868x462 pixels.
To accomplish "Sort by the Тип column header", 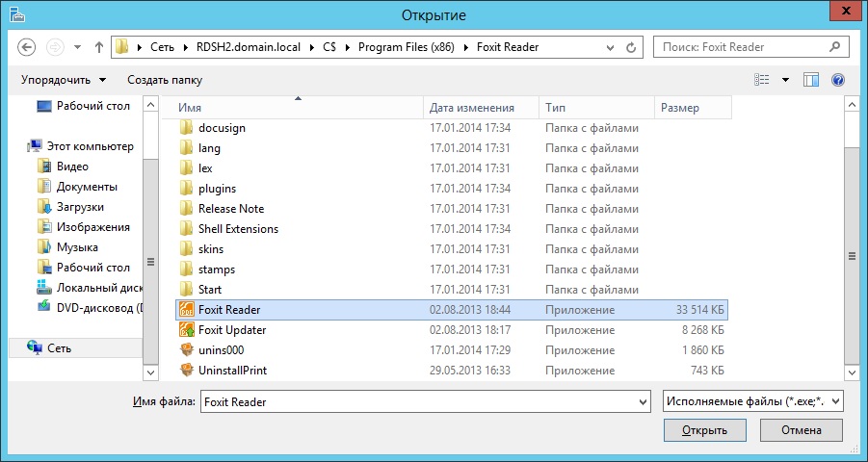I will (596, 108).
